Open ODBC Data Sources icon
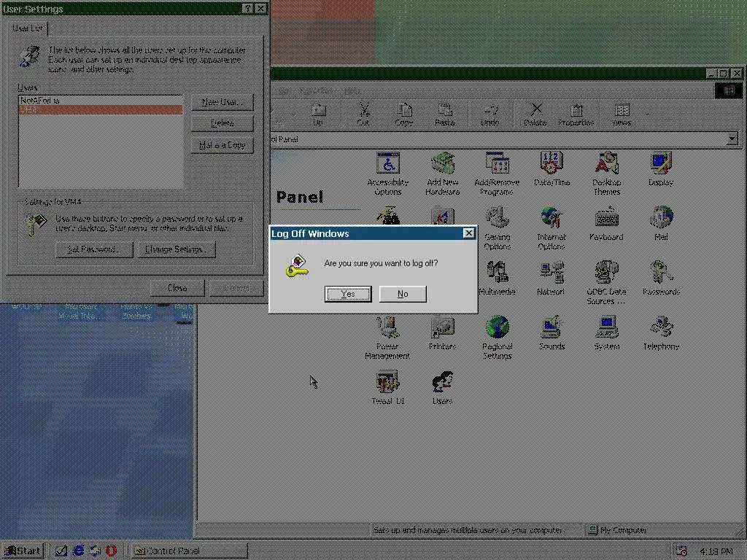The height and width of the screenshot is (560, 747). 606,284
